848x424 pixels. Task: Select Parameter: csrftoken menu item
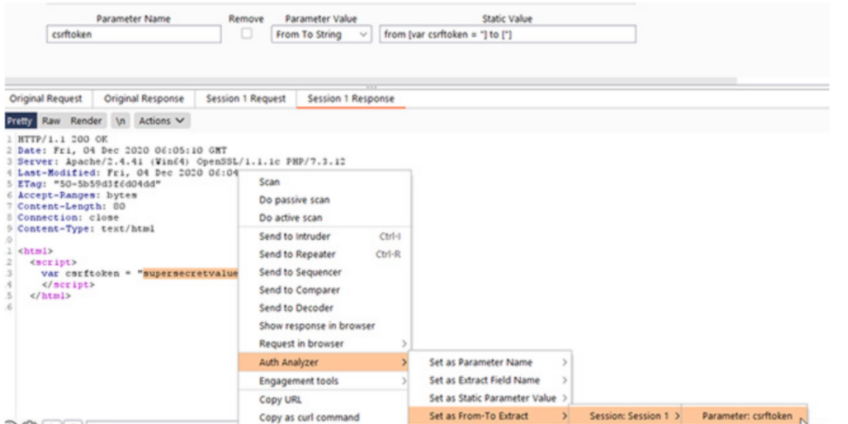coord(744,416)
